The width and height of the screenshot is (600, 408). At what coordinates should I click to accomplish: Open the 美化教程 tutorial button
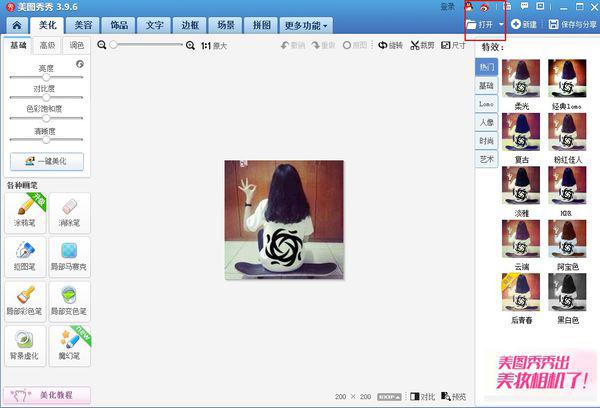tap(47, 395)
